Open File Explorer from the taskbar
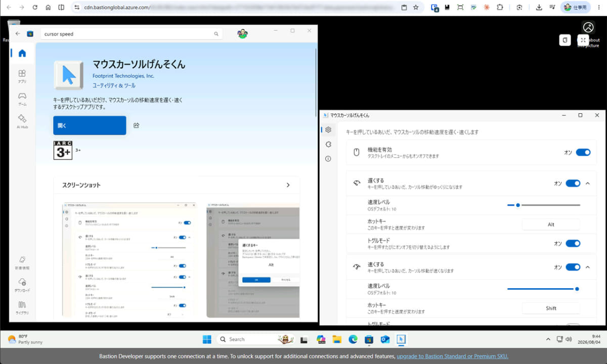Viewport: 607px width, 364px height. point(337,339)
